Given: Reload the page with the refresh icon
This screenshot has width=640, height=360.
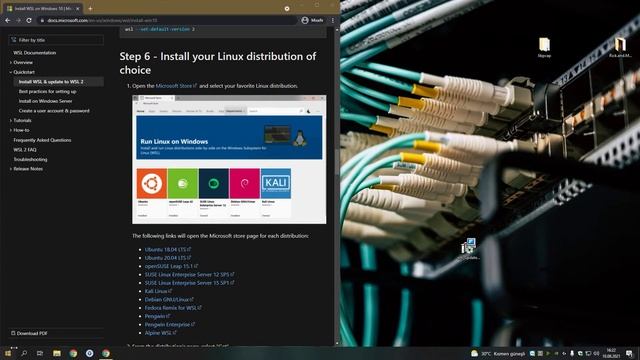Looking at the screenshot, I should tap(29, 20).
